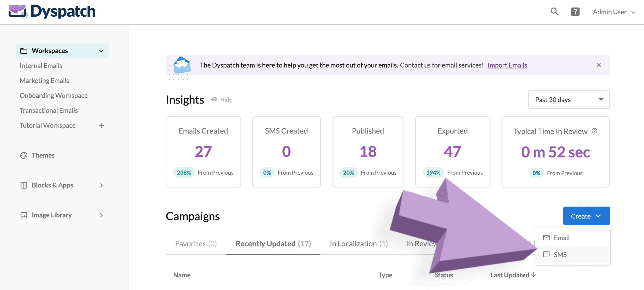Select the Themes palette icon
This screenshot has width=644, height=290.
pos(24,155)
